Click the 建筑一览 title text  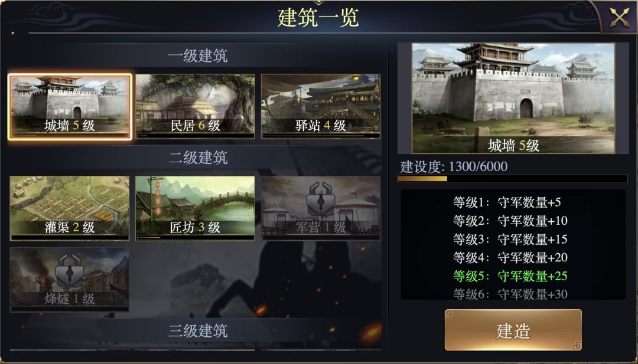[318, 18]
